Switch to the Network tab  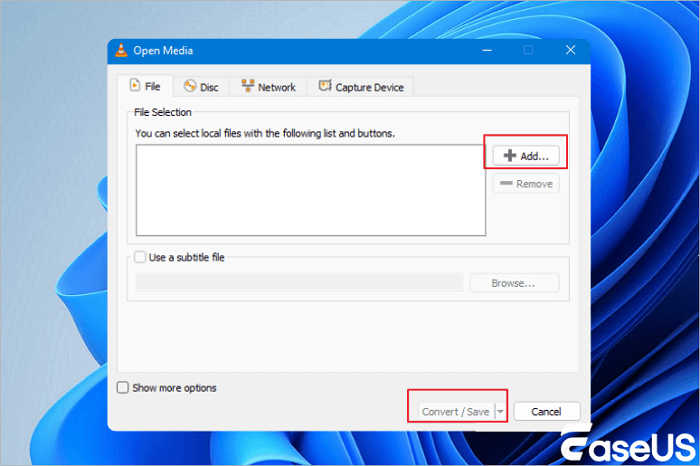[x=268, y=87]
